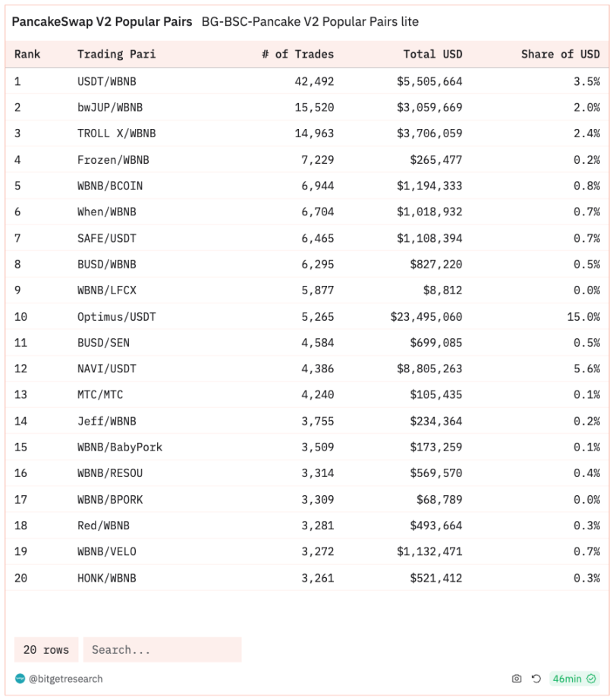Sort by Total USD column header

(x=432, y=54)
